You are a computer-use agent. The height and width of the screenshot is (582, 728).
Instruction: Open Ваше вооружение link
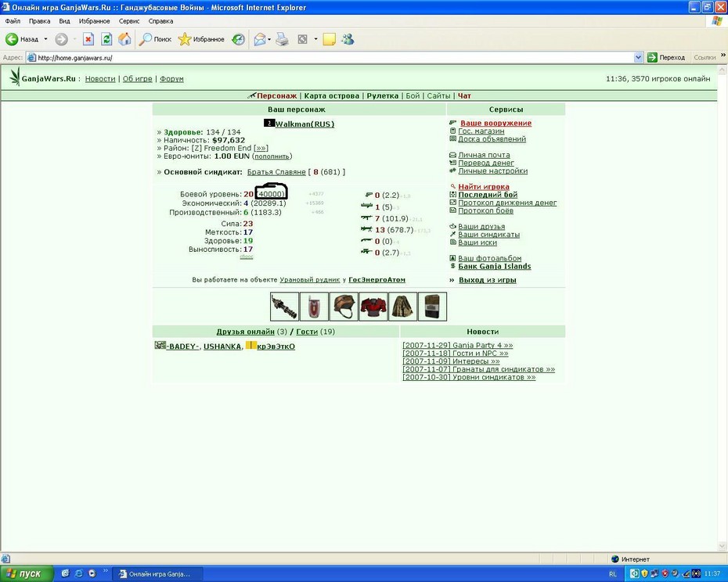point(496,123)
